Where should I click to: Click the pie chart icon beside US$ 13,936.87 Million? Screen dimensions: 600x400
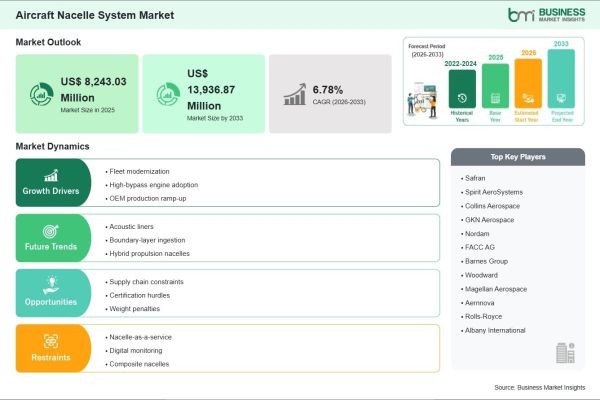pyautogui.click(x=168, y=94)
